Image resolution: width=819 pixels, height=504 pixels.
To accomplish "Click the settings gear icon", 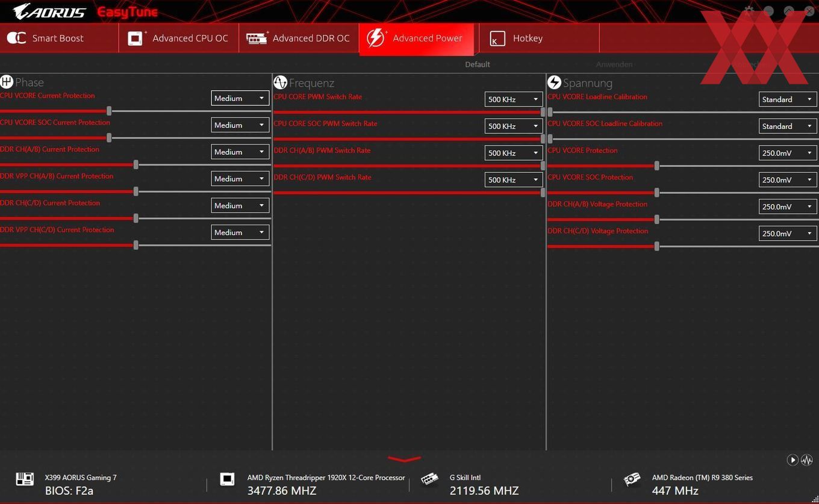I will [749, 11].
